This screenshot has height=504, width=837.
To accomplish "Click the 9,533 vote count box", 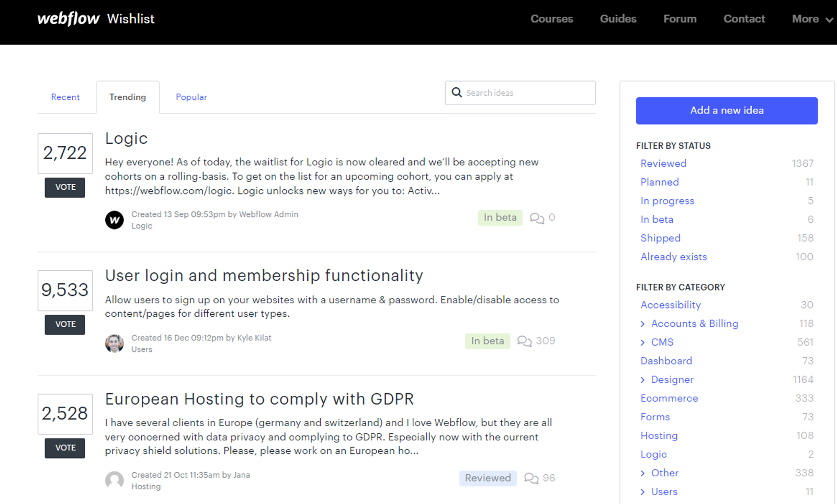I will tap(65, 290).
